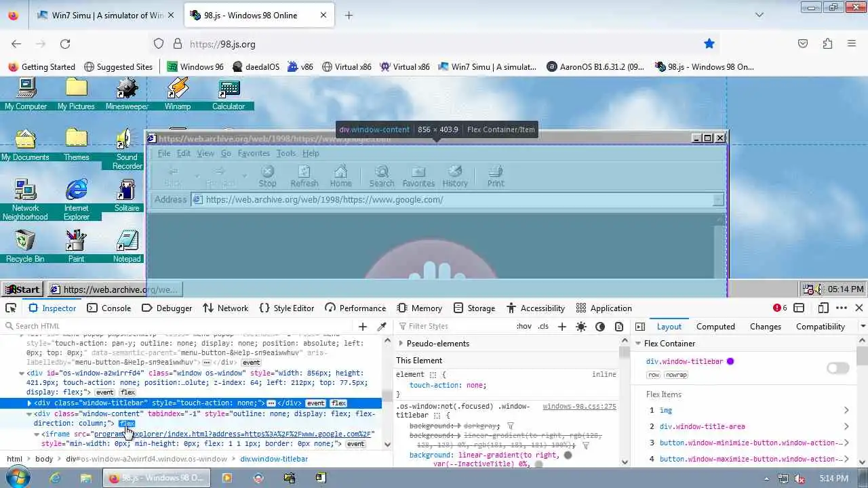This screenshot has height=488, width=868.
Task: Open the Style Editor tab
Action: tap(287, 308)
